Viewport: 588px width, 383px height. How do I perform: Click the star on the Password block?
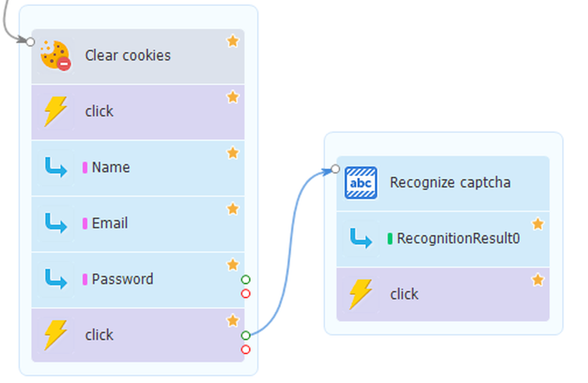[x=233, y=265]
